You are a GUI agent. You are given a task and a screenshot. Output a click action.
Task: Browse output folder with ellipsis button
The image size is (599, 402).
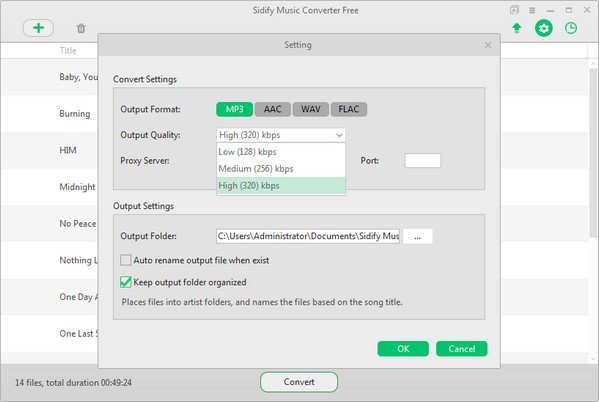point(418,236)
